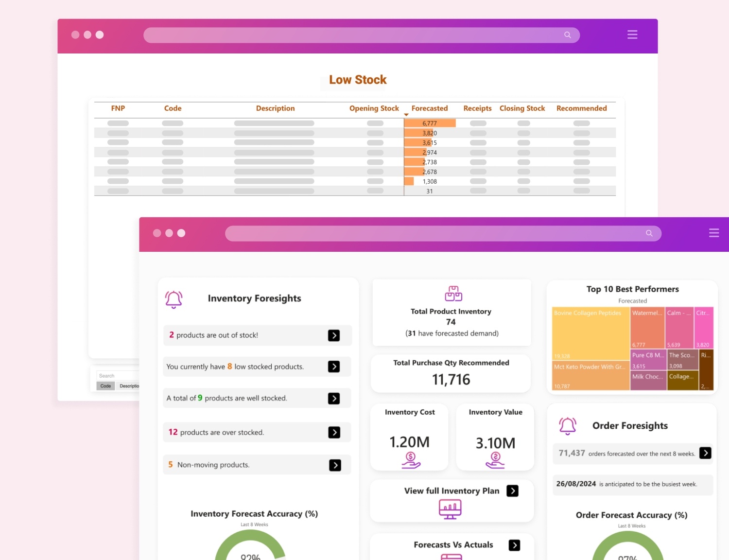729x560 pixels.
Task: Select the Citr... treemap tile
Action: click(x=704, y=328)
